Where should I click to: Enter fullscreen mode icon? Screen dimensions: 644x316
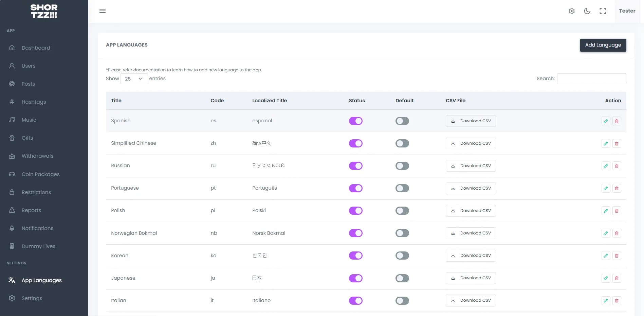(x=603, y=11)
